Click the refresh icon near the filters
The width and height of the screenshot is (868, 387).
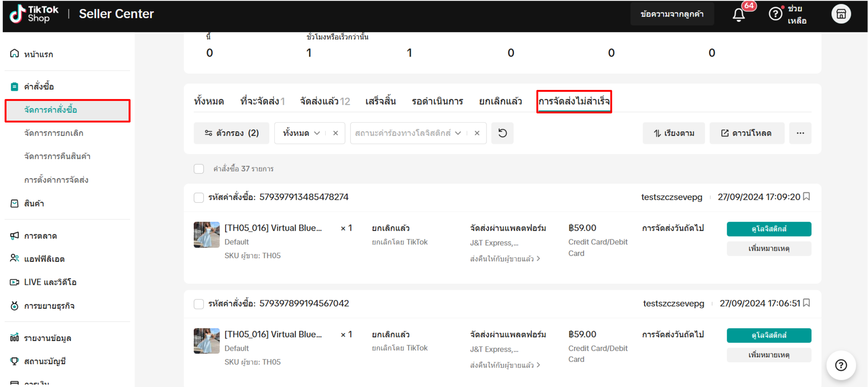point(502,133)
